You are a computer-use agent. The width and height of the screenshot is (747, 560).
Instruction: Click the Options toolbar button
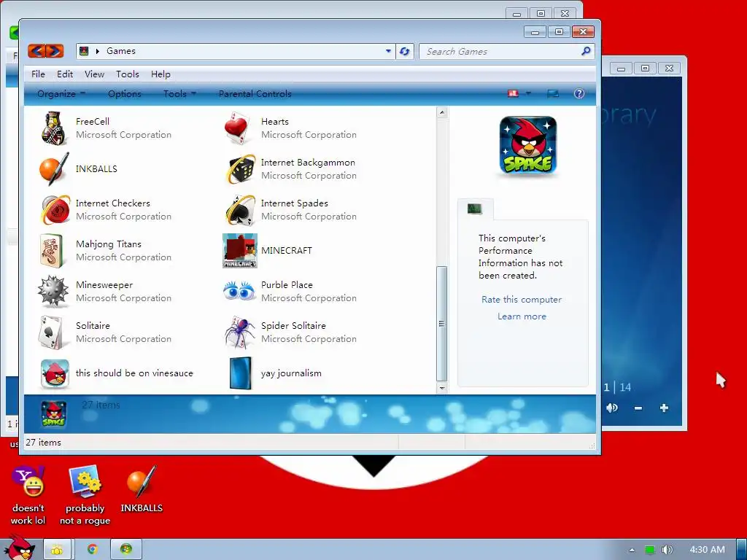coord(124,94)
